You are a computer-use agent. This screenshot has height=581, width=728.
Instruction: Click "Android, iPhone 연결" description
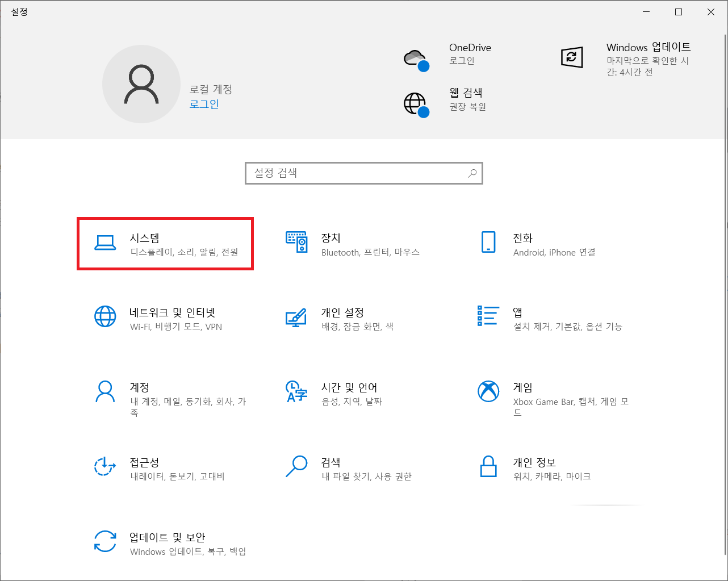click(x=554, y=252)
